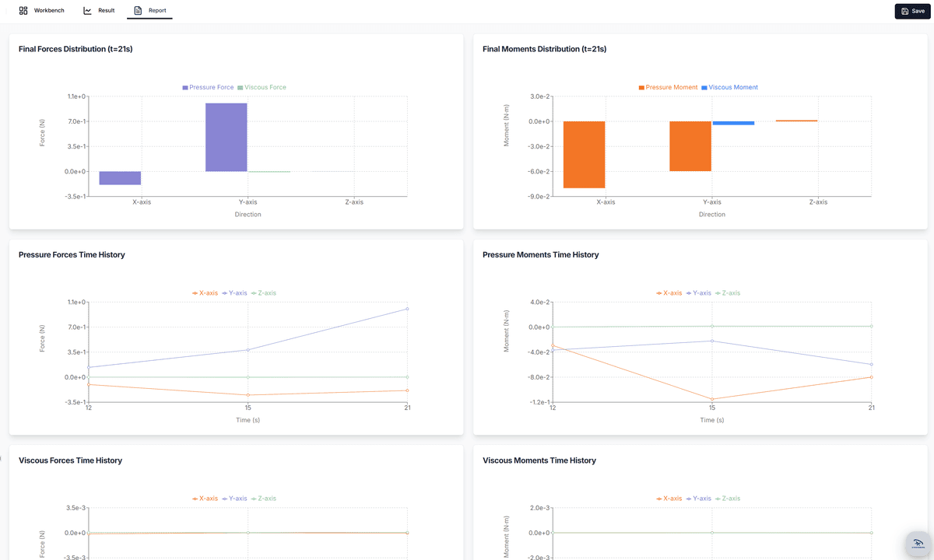Viewport: 934px width, 560px height.
Task: Click Y-axis pressure force point at t=21
Action: pyautogui.click(x=407, y=309)
